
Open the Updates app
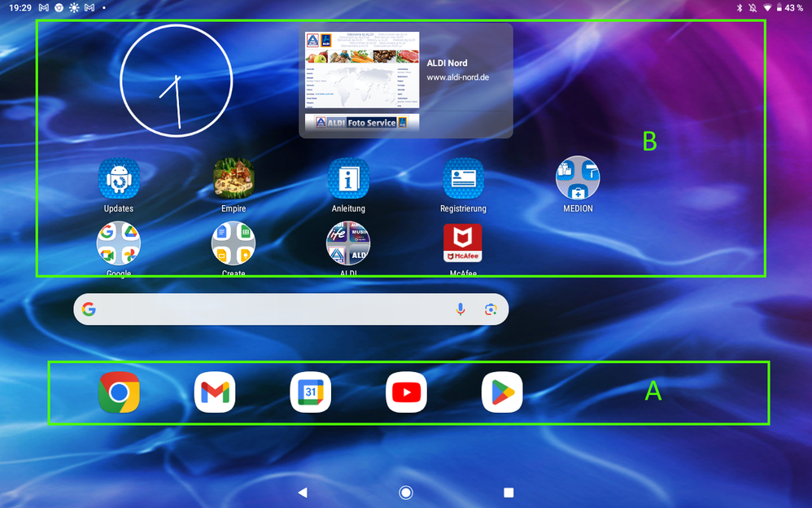pyautogui.click(x=119, y=178)
